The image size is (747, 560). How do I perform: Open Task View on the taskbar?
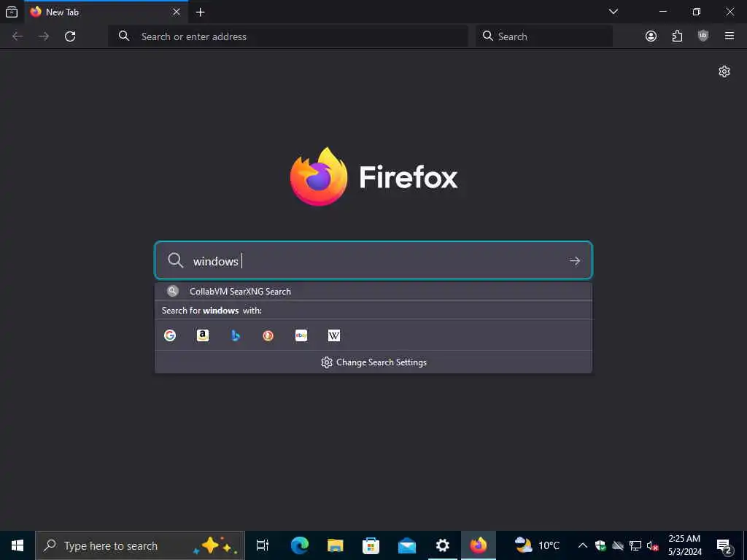tap(263, 545)
